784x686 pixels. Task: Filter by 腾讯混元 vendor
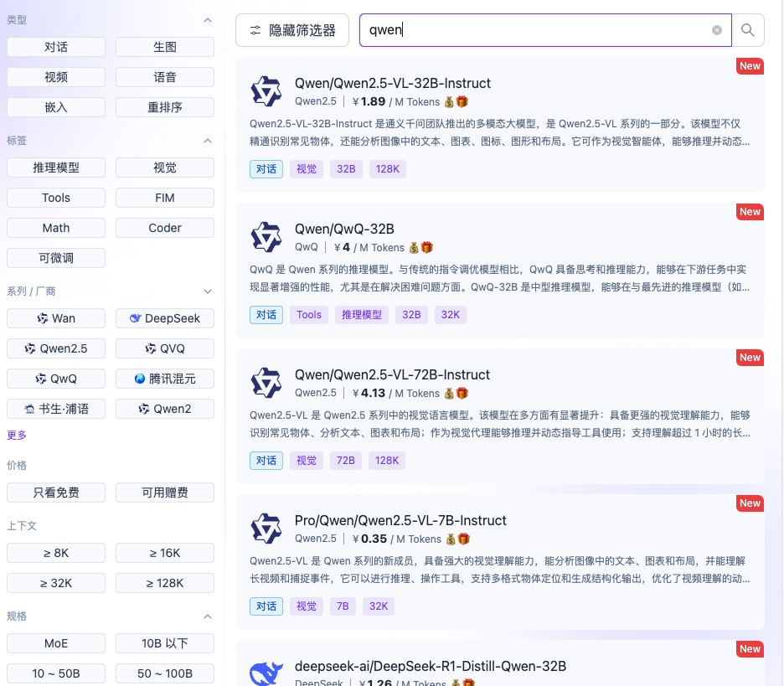pyautogui.click(x=165, y=379)
